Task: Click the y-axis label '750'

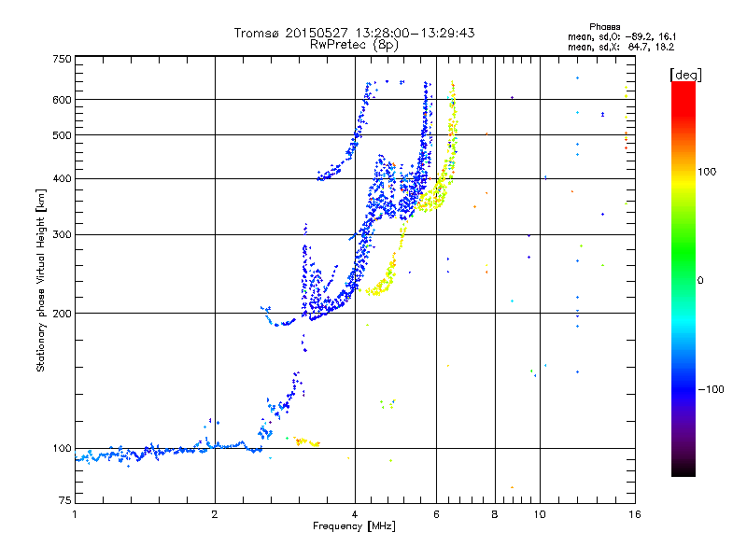Action: point(63,59)
